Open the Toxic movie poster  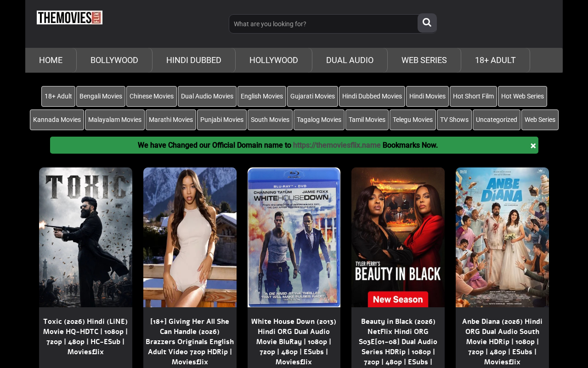pyautogui.click(x=85, y=237)
